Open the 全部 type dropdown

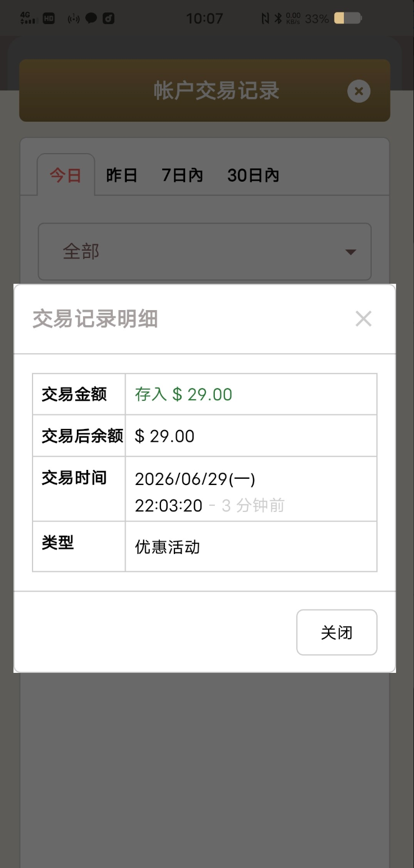point(205,252)
